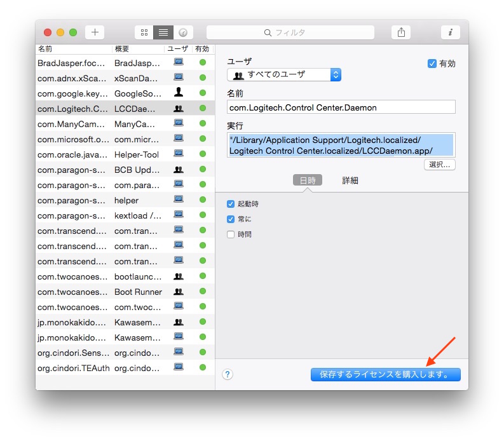Toggle enabled status dot for BradJasper.foc row
Viewport: 504px width, 441px height.
203,62
